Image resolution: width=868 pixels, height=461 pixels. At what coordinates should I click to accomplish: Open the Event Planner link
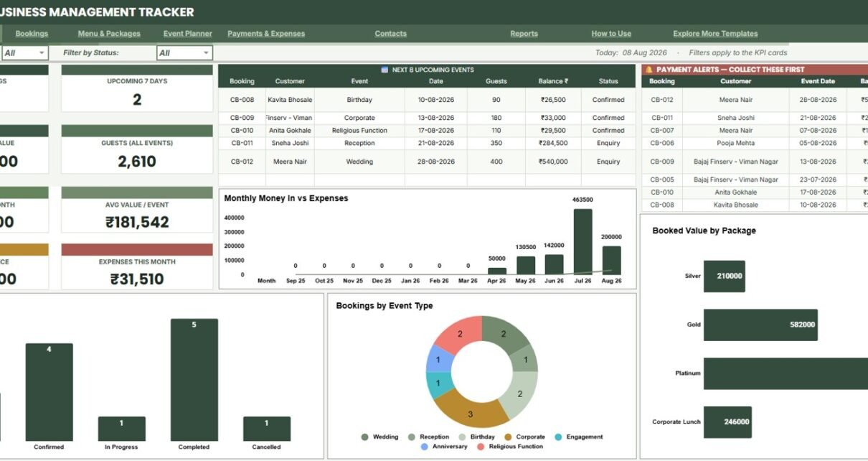pyautogui.click(x=188, y=34)
